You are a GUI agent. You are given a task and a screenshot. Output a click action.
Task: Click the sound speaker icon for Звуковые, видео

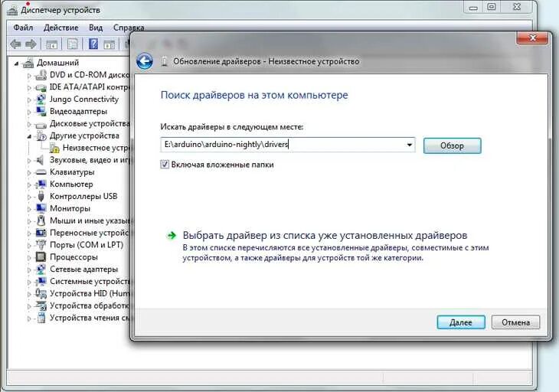[x=41, y=160]
